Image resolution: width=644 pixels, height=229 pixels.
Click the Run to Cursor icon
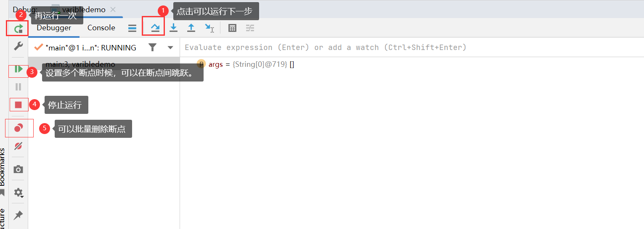point(209,28)
